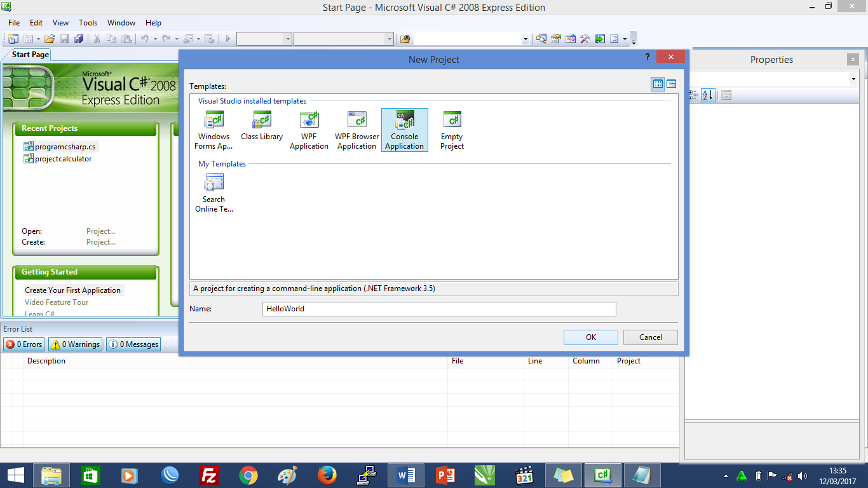Select the Class Library template
The width and height of the screenshot is (868, 488).
pyautogui.click(x=262, y=126)
